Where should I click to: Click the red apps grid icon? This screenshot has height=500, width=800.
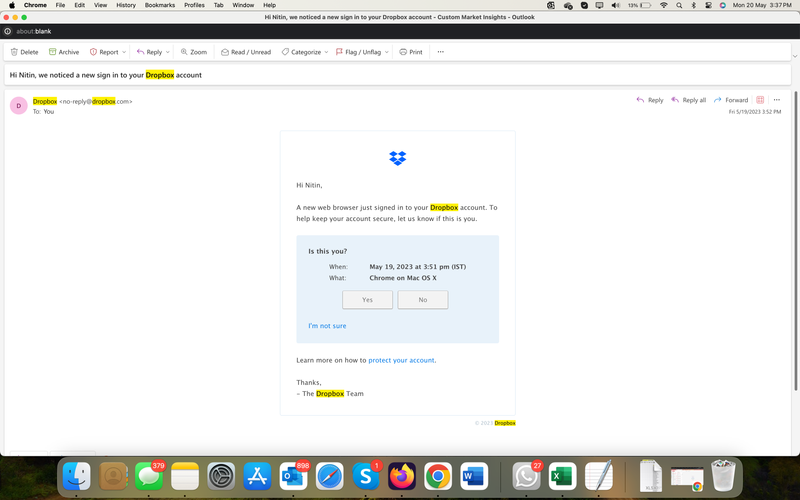click(x=760, y=100)
